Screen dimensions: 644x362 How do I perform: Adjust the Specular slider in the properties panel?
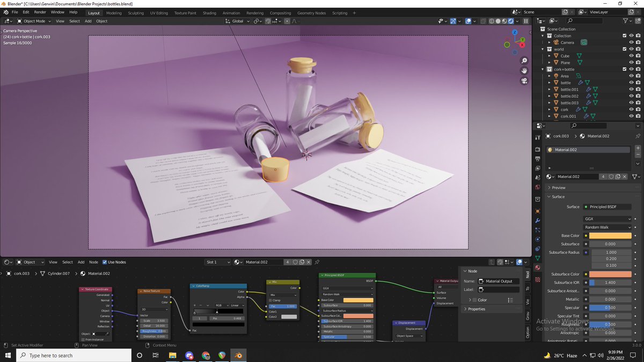[x=610, y=308]
